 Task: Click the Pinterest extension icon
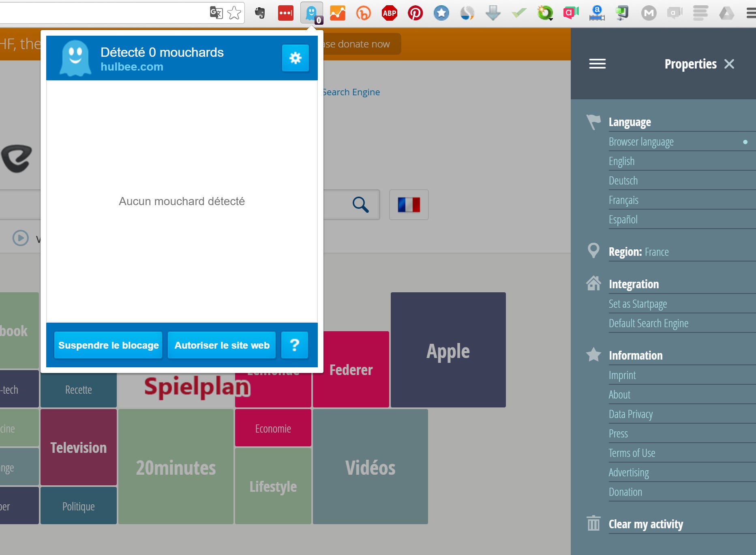pyautogui.click(x=415, y=13)
